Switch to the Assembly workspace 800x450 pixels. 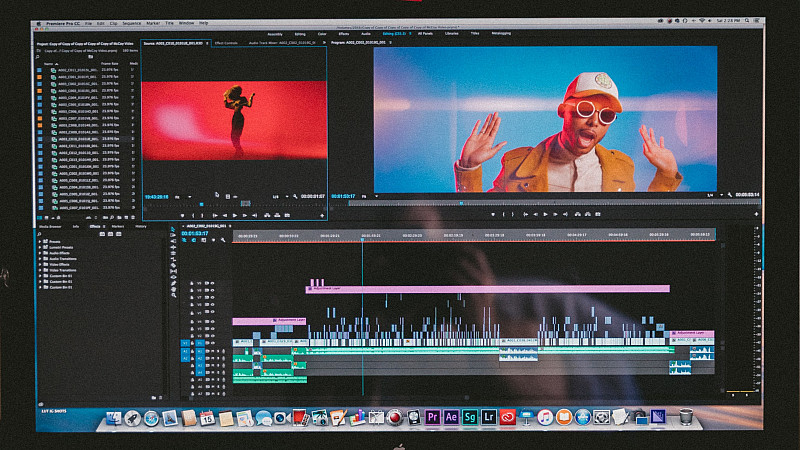pyautogui.click(x=275, y=34)
